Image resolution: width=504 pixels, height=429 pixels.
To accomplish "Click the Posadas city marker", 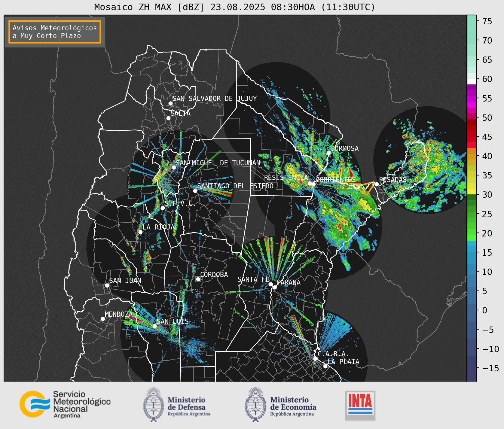I will (377, 184).
